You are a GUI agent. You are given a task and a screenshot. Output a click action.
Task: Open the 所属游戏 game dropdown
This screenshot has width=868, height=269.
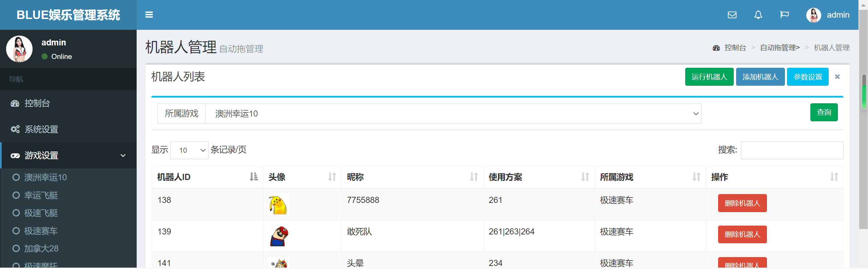pos(453,113)
